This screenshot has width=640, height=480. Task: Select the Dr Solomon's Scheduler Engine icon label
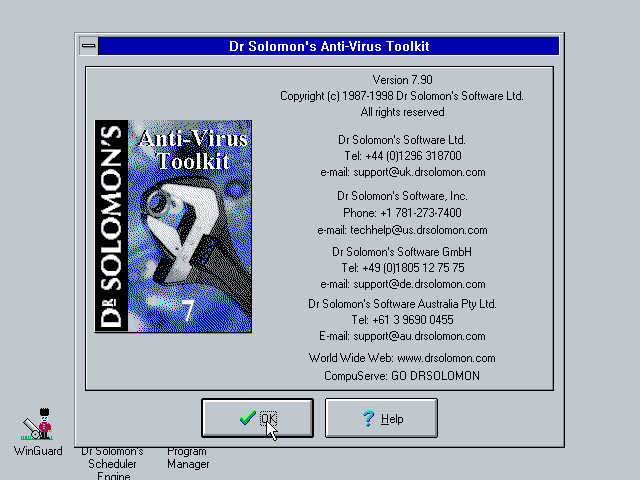(x=112, y=464)
